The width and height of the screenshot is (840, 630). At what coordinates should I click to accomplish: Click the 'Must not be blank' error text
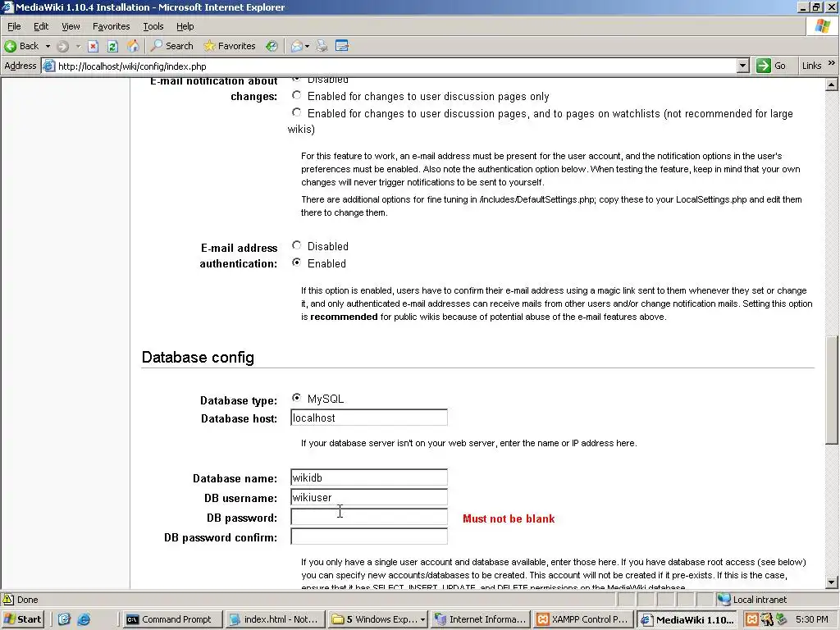[509, 518]
